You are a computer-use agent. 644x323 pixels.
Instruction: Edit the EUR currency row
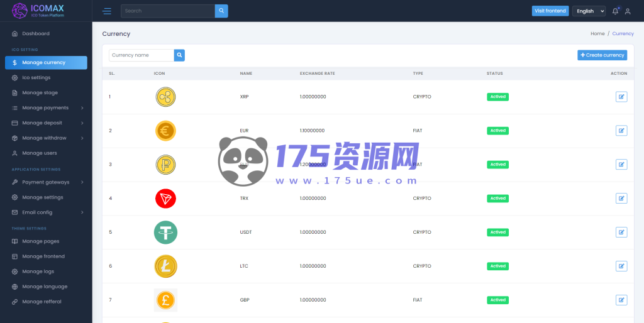(621, 131)
